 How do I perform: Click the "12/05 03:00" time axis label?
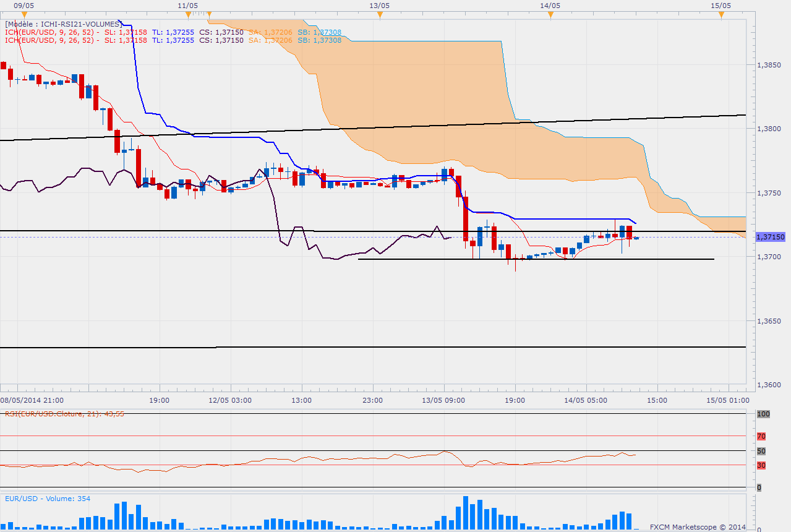point(231,400)
